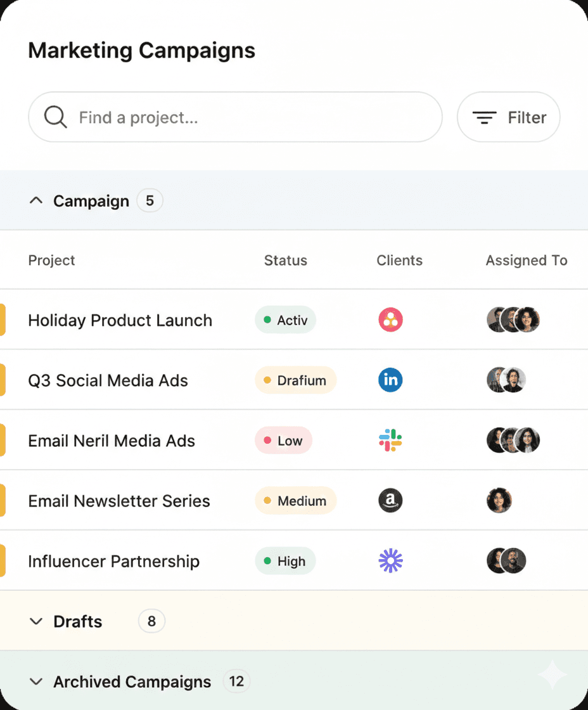Image resolution: width=588 pixels, height=710 pixels.
Task: Select the Slack icon beside Email Neril Media Ads
Action: (x=390, y=440)
